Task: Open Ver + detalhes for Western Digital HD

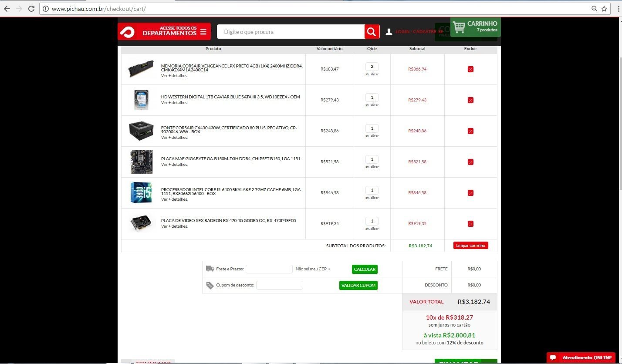Action: 174,103
